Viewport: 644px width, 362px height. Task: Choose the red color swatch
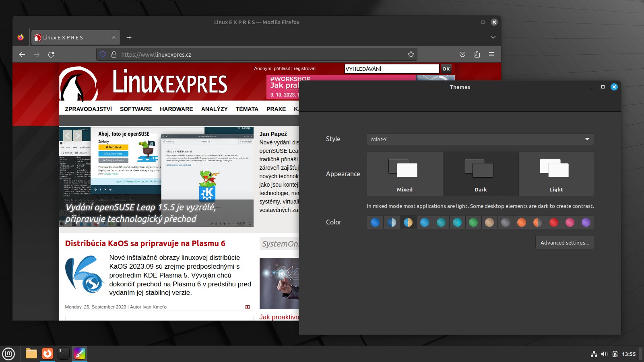(554, 222)
